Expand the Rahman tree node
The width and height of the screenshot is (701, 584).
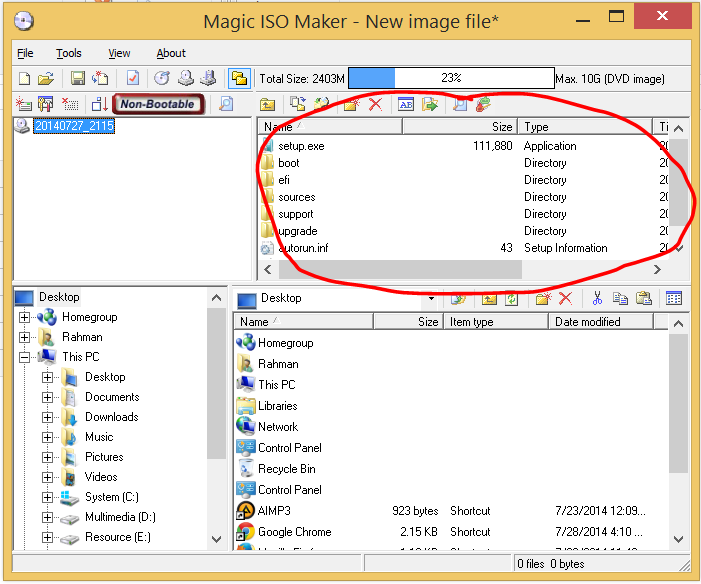(24, 337)
